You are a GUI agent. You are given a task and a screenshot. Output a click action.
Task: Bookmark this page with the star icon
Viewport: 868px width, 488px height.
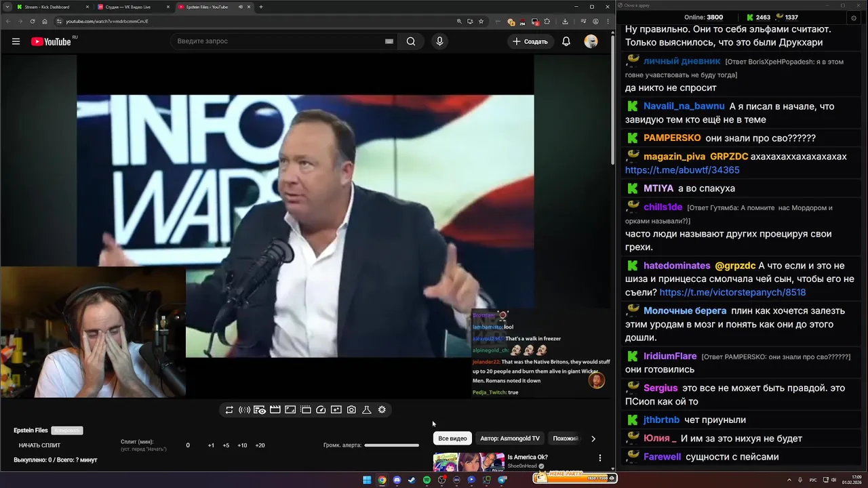point(481,21)
